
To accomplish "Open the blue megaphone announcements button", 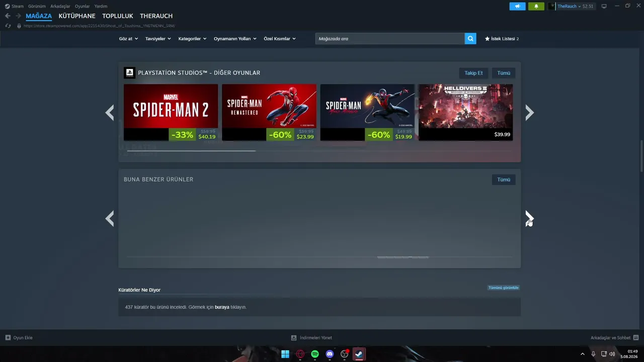I will pos(517,6).
